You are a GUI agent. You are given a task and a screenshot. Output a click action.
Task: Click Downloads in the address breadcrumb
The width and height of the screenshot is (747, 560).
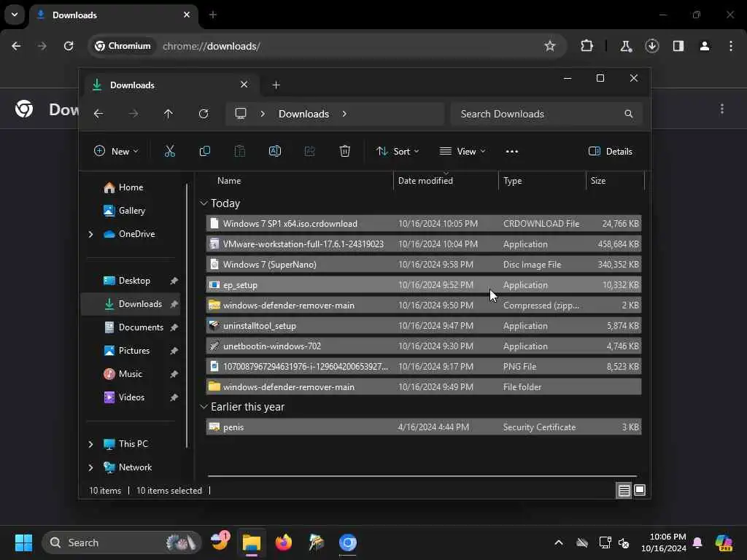click(x=303, y=114)
